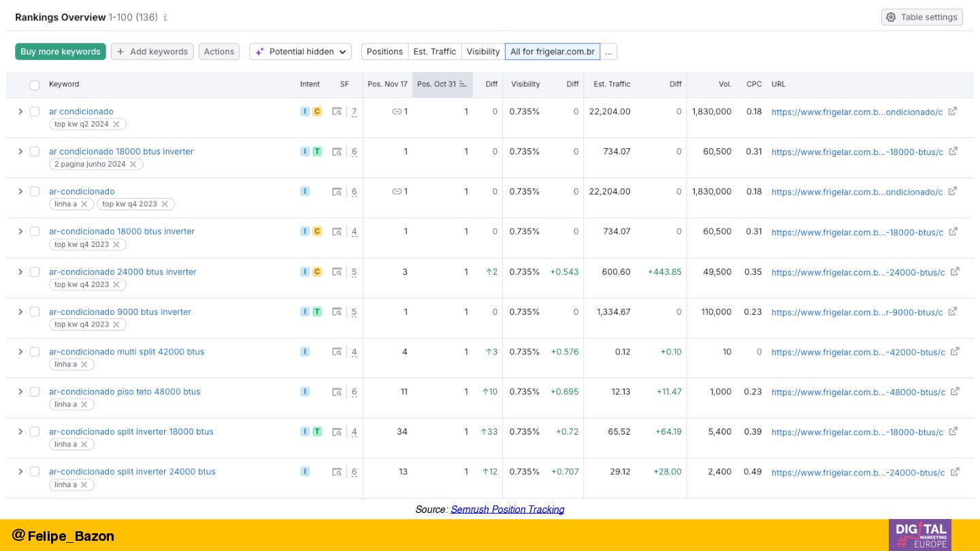Click SERP features icon for ar-condicionado 24000 btus inverter
This screenshot has height=551, width=980.
(337, 272)
